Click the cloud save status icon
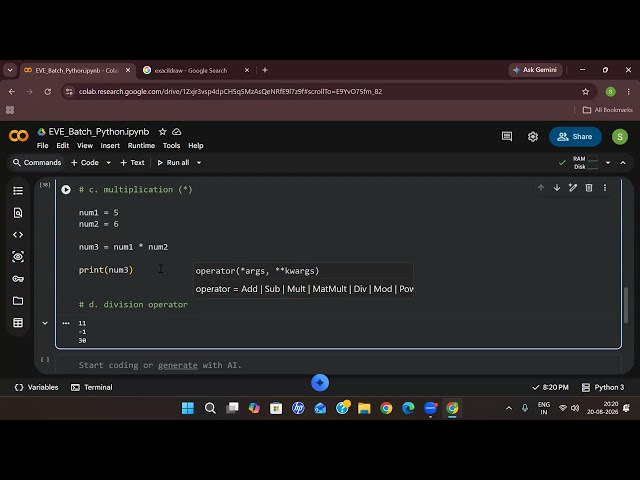The image size is (640, 480). click(177, 131)
